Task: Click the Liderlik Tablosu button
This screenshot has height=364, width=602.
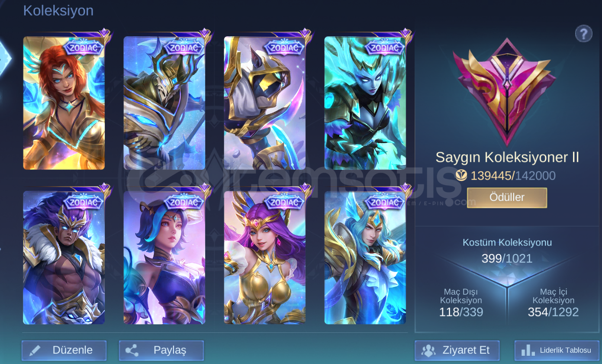Action: [x=557, y=350]
